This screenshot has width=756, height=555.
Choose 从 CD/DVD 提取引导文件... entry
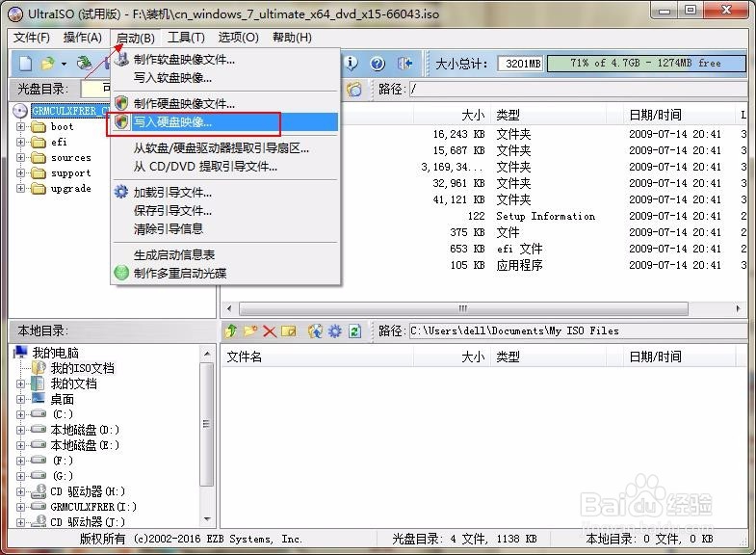click(225, 167)
